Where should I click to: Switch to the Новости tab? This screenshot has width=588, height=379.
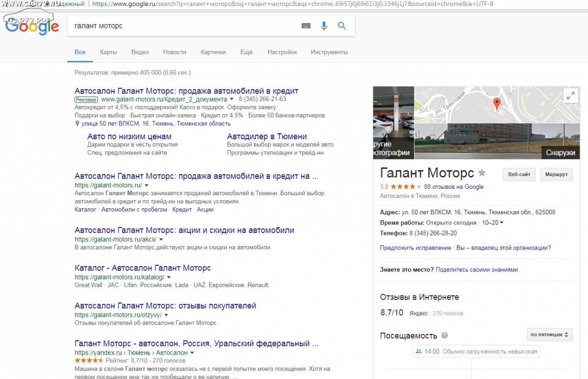tap(175, 52)
